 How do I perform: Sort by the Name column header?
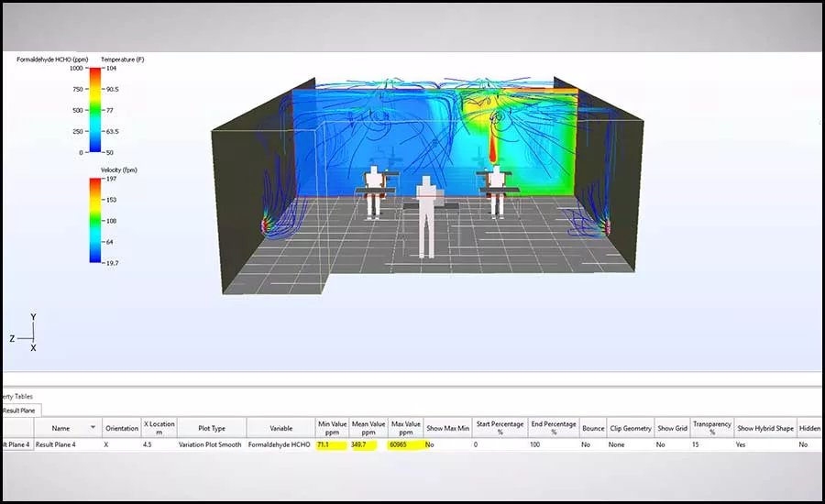(x=67, y=428)
